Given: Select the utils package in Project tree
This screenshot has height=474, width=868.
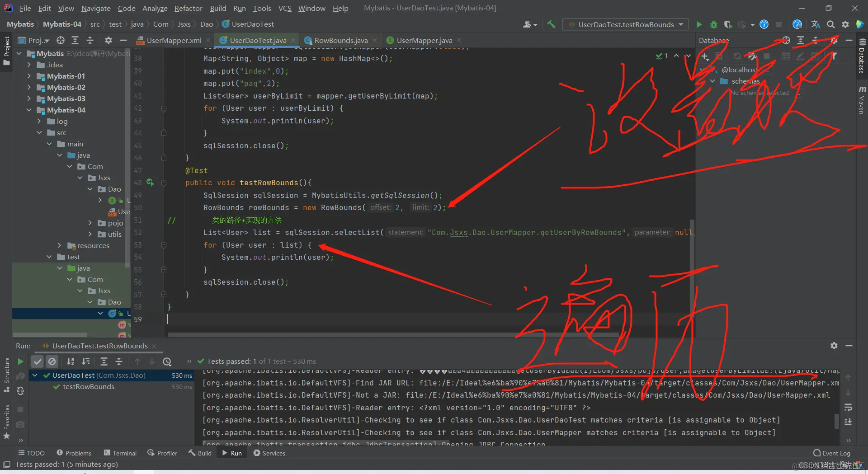Looking at the screenshot, I should point(114,234).
